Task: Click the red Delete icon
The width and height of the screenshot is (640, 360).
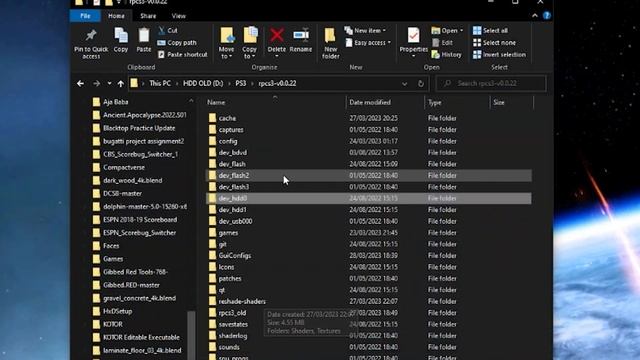Action: coord(277,36)
